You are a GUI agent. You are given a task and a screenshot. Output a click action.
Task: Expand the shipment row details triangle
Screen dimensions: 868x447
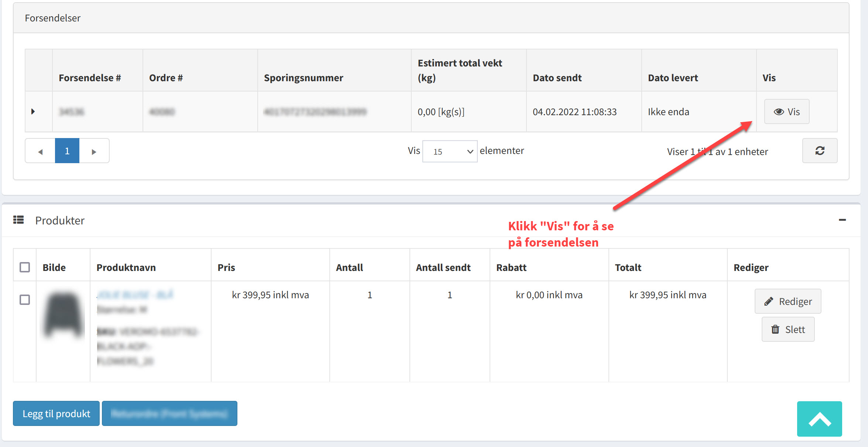point(33,111)
